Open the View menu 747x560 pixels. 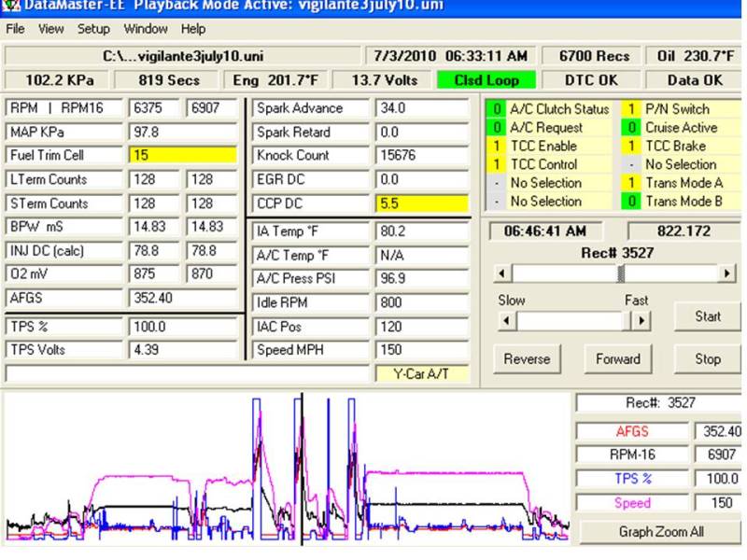point(50,29)
